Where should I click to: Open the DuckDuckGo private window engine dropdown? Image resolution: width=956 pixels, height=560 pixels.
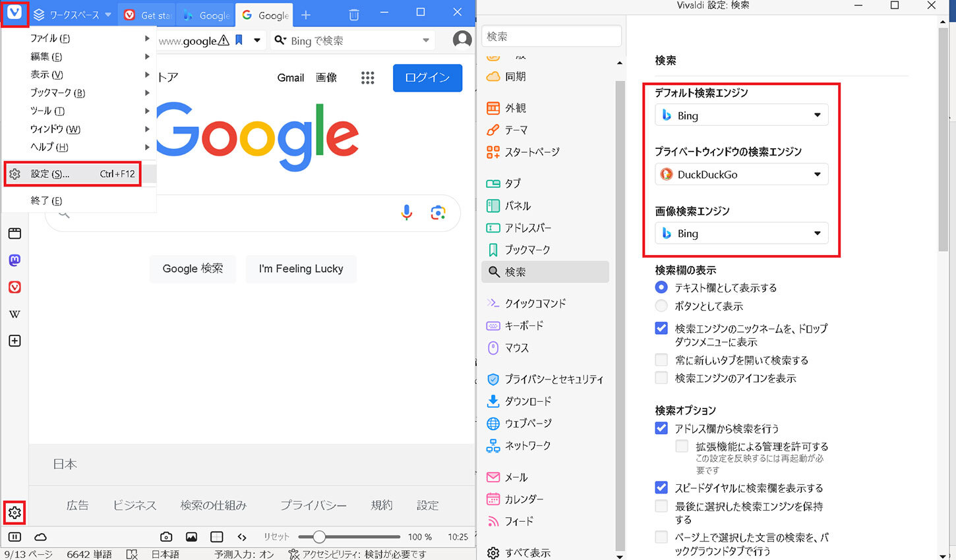pos(741,175)
